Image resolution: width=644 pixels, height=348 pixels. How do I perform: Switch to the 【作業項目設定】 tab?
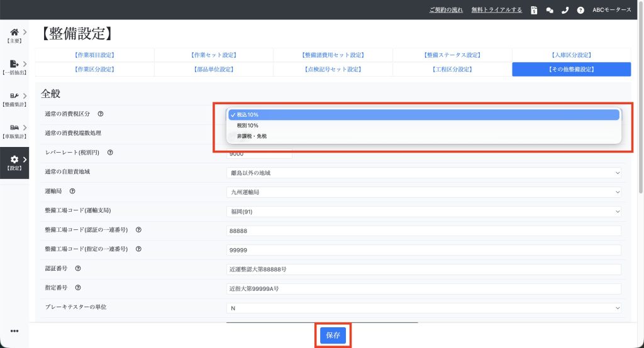[94, 55]
